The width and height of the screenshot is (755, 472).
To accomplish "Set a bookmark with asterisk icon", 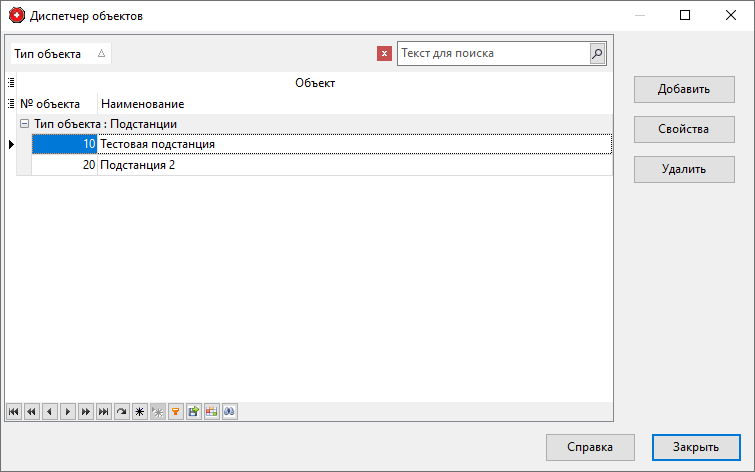I will pos(140,412).
